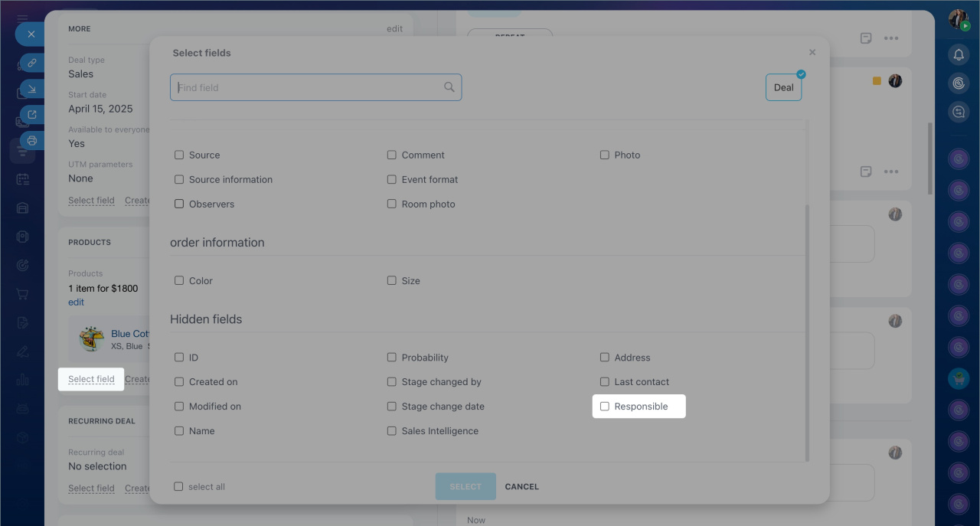Toggle the select all checkbox
The width and height of the screenshot is (980, 526).
click(x=179, y=487)
